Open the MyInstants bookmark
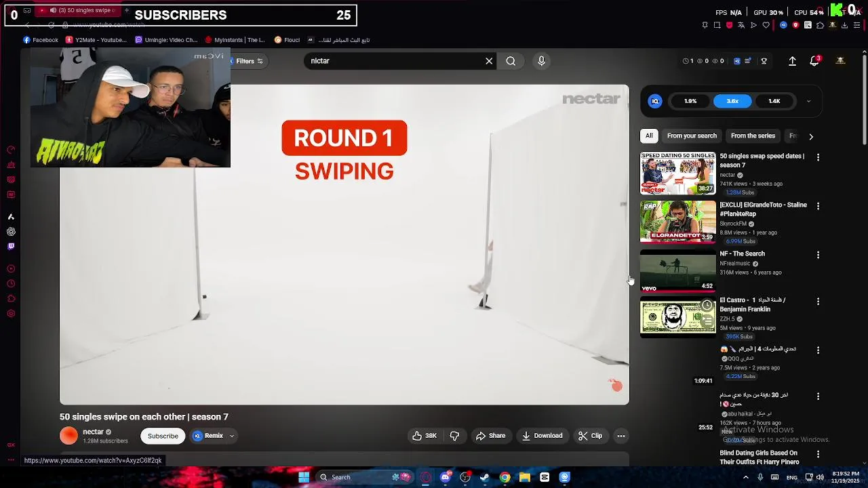Viewport: 868px width, 488px height. pos(235,40)
